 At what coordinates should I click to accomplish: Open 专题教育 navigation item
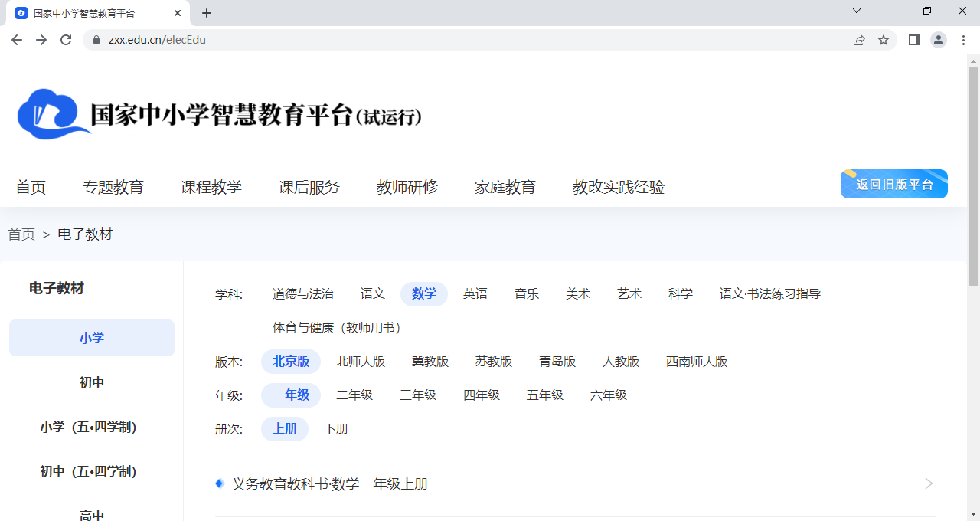(x=113, y=187)
